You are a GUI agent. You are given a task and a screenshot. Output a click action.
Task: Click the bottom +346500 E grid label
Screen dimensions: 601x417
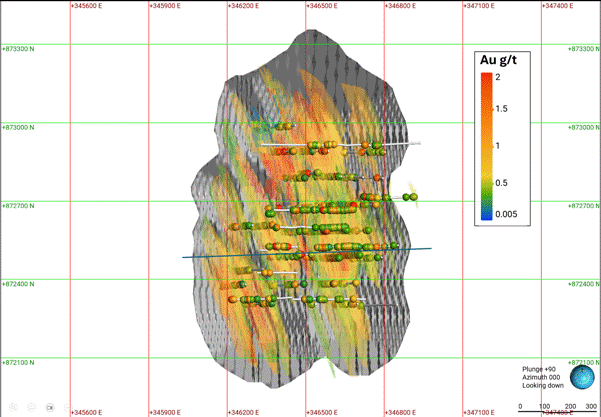[322, 412]
